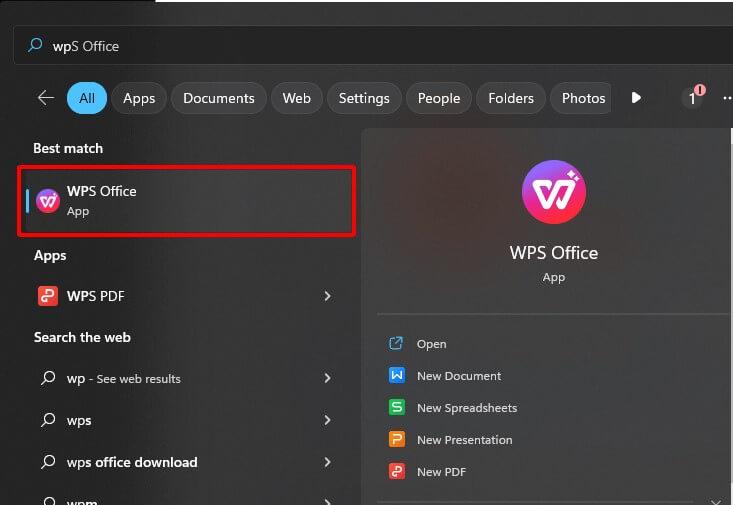Open the Settings filter tab
The width and height of the screenshot is (733, 505).
click(x=364, y=98)
